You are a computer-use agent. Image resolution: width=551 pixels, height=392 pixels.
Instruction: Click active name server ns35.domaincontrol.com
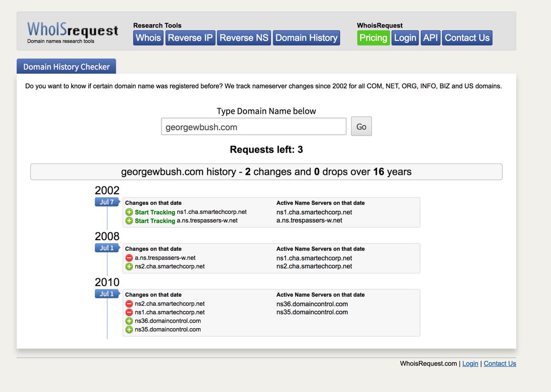pyautogui.click(x=312, y=312)
